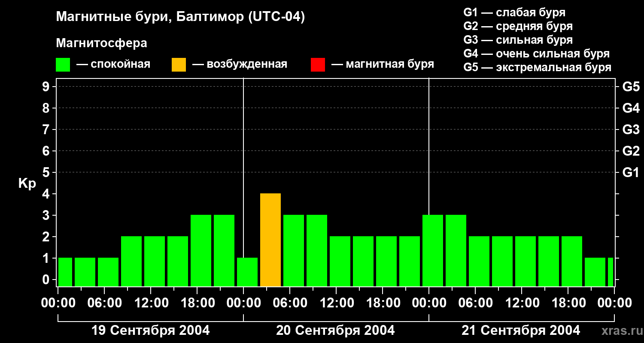Click the date label '21 Сентября 2004'
Screen dimensions: 644x343
(x=521, y=331)
